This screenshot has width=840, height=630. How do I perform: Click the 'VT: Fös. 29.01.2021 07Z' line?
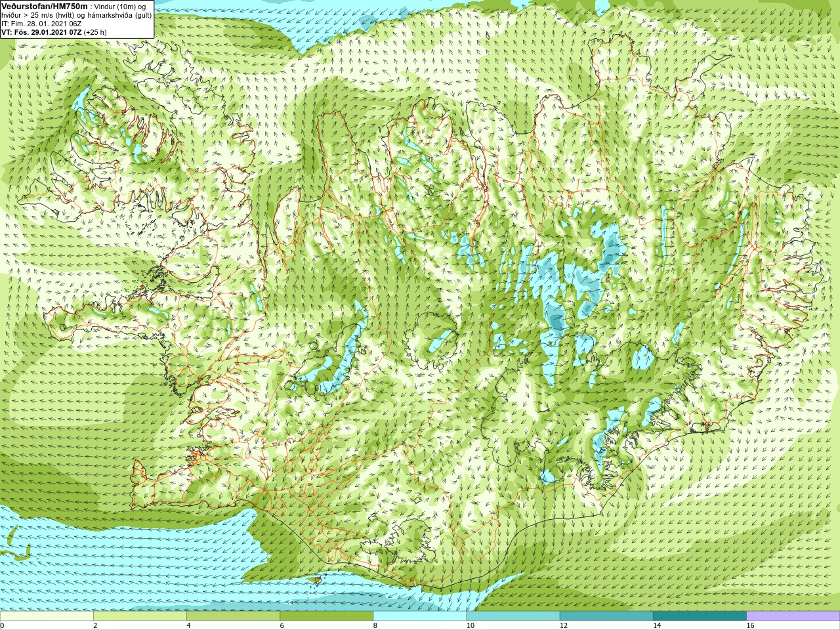coord(41,32)
